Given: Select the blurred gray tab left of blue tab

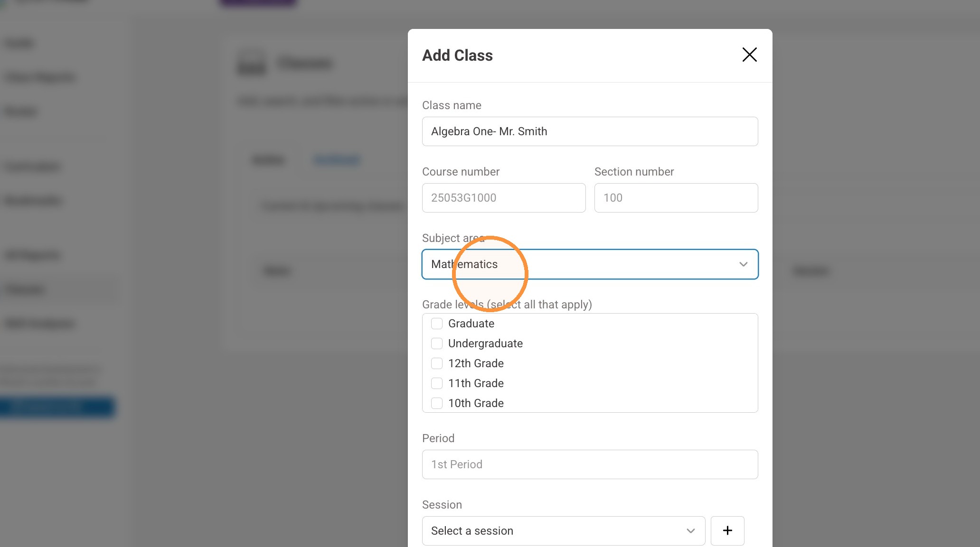Looking at the screenshot, I should pyautogui.click(x=268, y=160).
